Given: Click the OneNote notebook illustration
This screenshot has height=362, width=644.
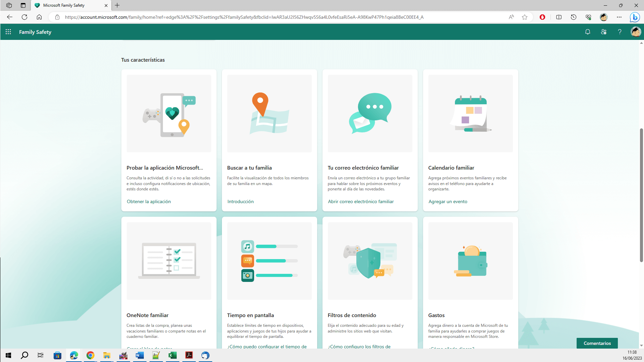Looking at the screenshot, I should pos(169,261).
